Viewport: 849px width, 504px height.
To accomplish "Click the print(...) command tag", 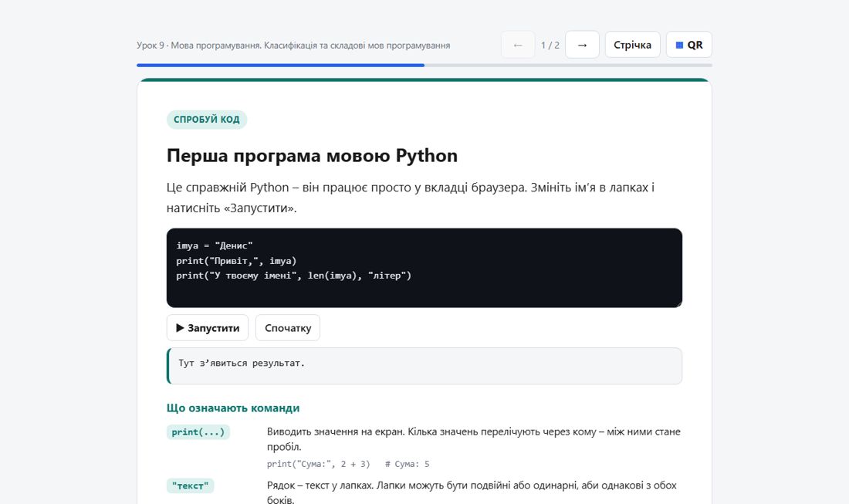I will (x=198, y=432).
